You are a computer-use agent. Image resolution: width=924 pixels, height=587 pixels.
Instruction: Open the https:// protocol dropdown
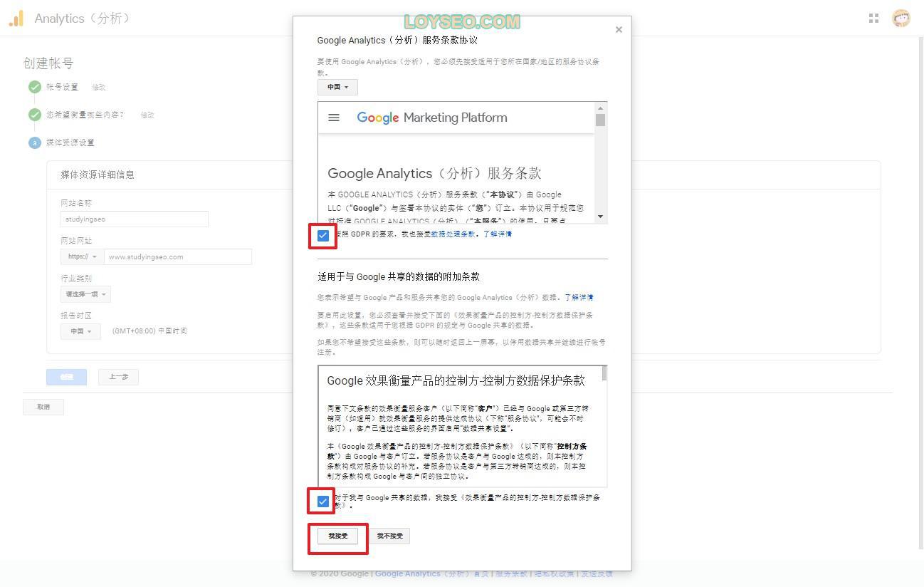(x=82, y=256)
